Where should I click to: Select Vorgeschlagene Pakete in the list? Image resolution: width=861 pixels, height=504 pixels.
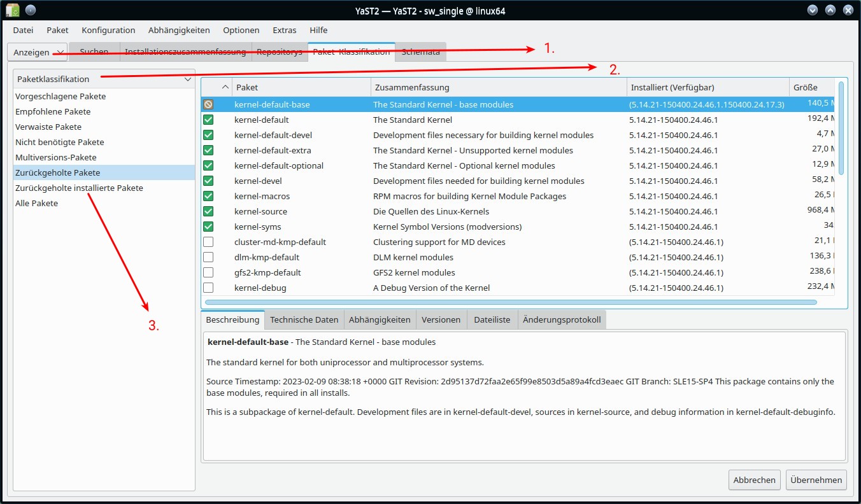pyautogui.click(x=60, y=96)
